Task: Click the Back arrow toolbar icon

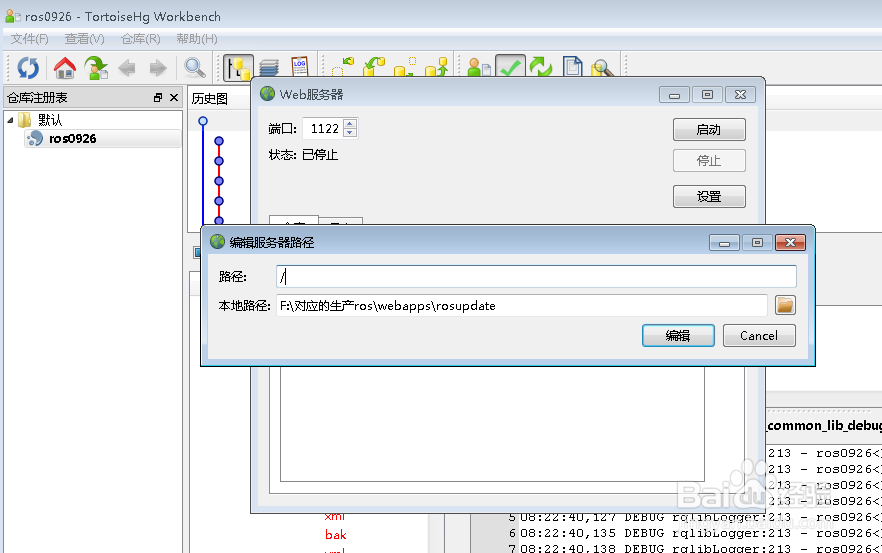Action: pyautogui.click(x=127, y=68)
